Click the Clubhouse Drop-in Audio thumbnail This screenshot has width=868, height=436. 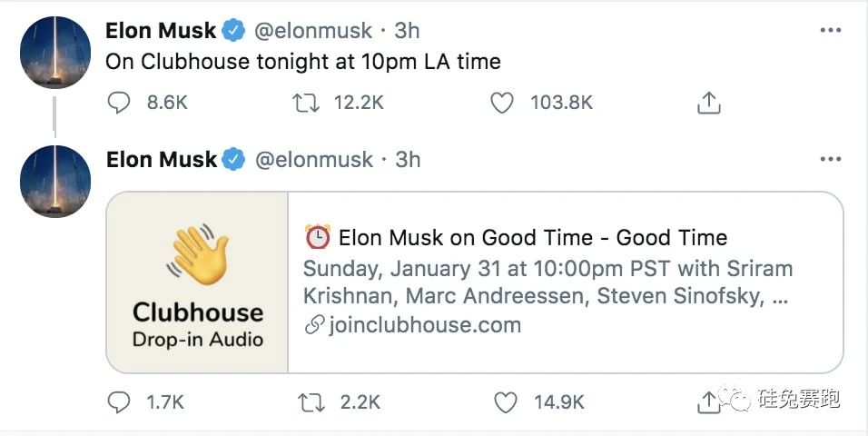click(x=198, y=282)
